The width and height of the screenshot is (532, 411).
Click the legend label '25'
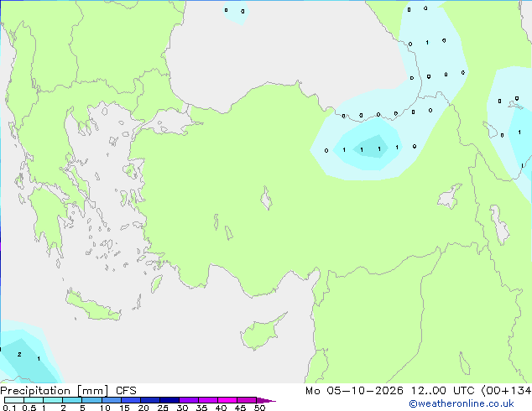pos(163,408)
